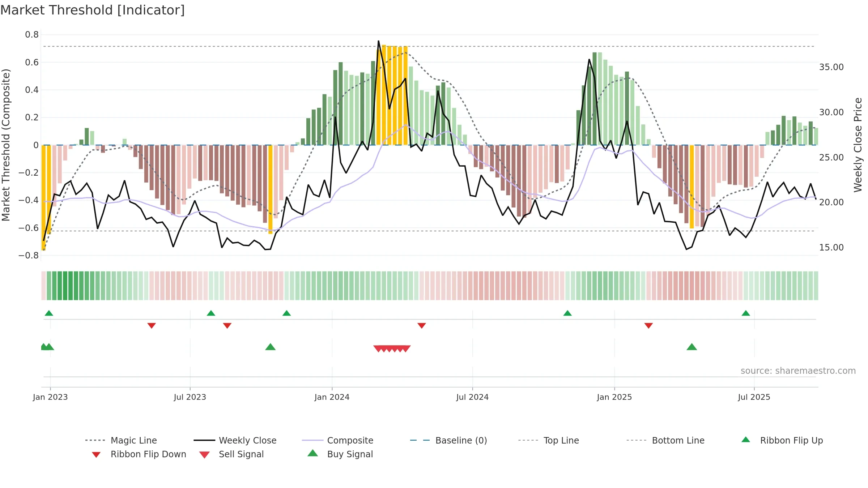Toggle the Bottom Line legend entry
The height and width of the screenshot is (488, 868).
[665, 440]
